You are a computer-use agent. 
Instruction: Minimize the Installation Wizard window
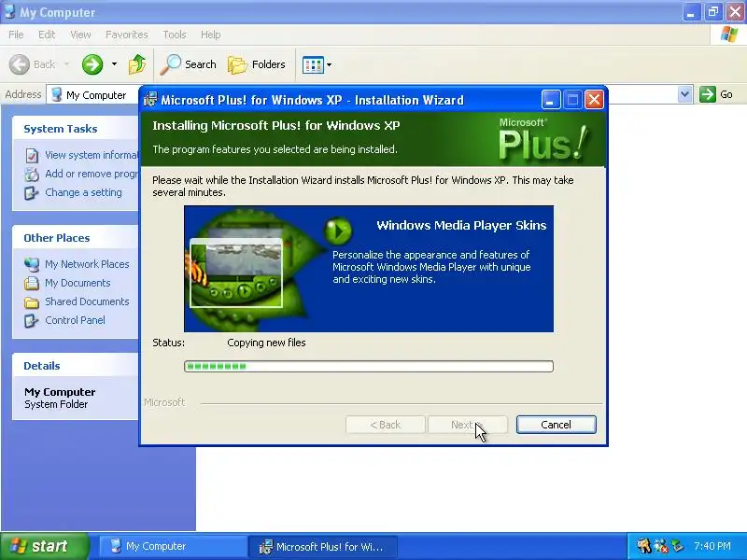coord(550,100)
